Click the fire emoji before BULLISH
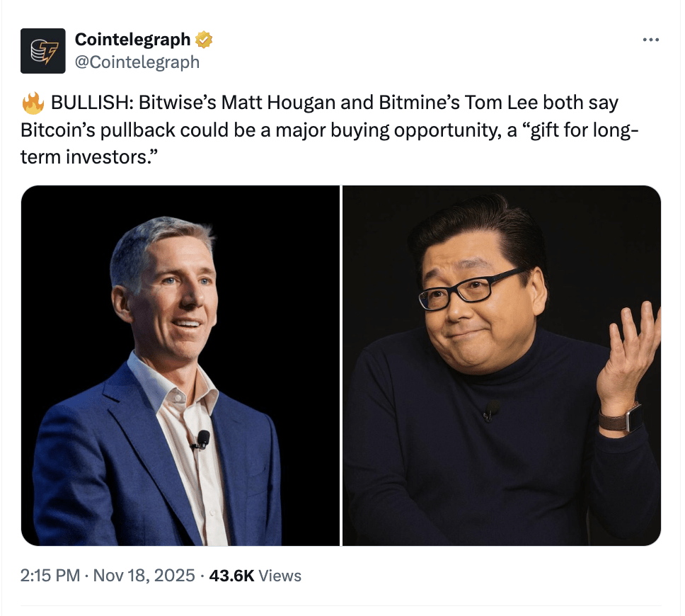This screenshot has width=685, height=616. pyautogui.click(x=33, y=103)
